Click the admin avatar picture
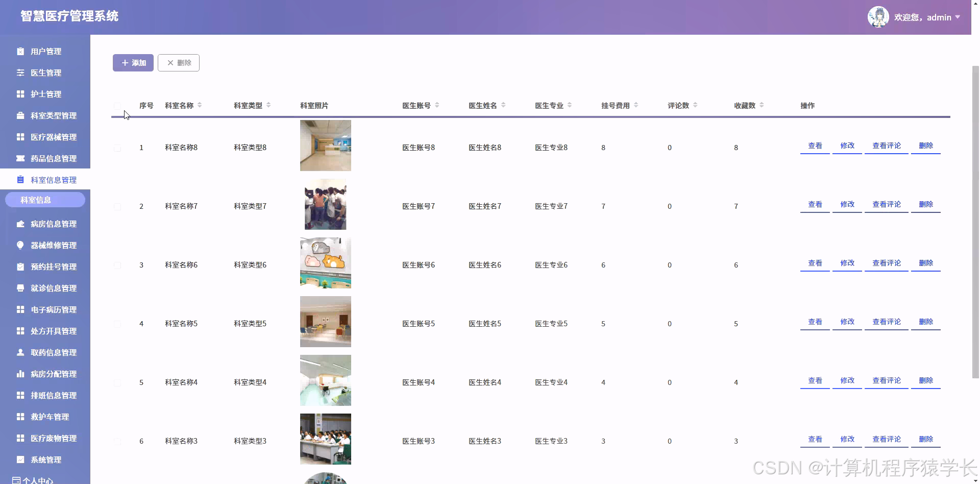This screenshot has width=980, height=484. pos(878,17)
